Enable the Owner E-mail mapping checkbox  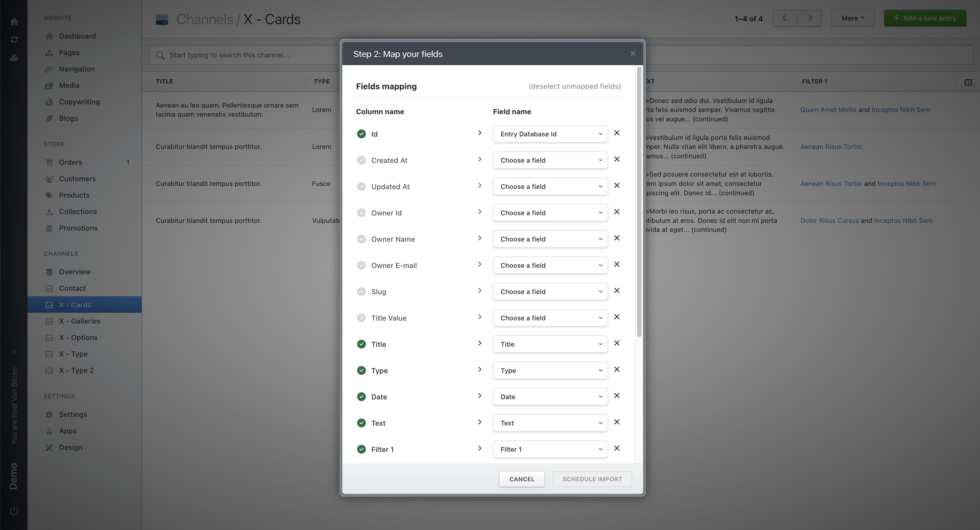(x=361, y=265)
